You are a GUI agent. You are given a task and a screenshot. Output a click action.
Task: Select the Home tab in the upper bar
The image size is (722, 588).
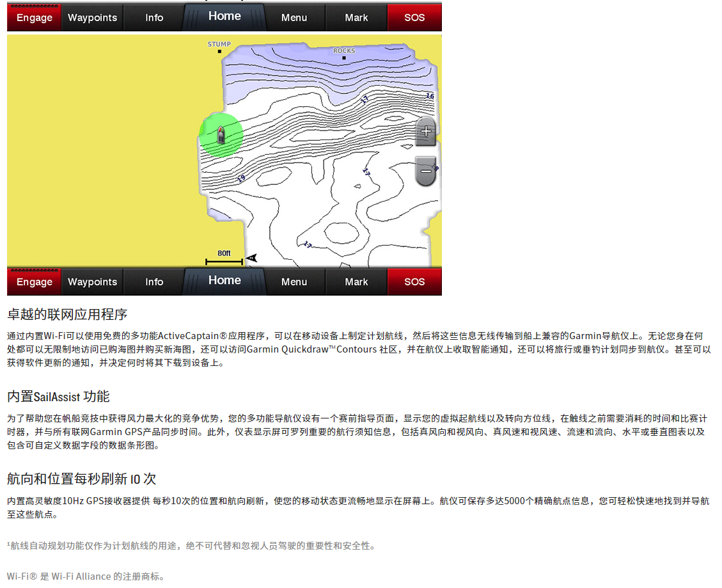click(224, 17)
